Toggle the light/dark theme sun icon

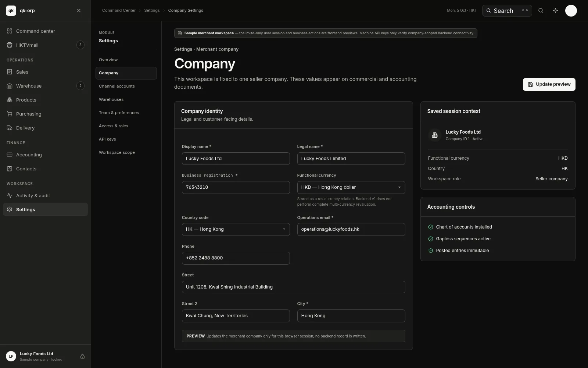(x=555, y=11)
